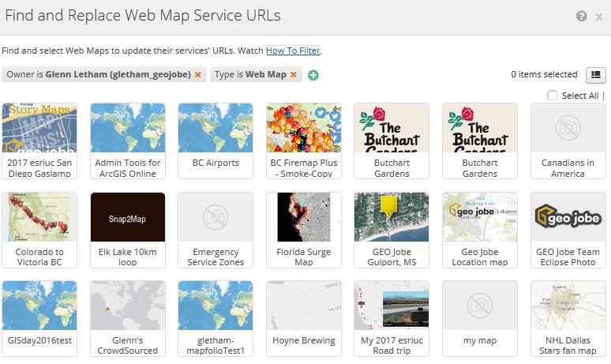The width and height of the screenshot is (611, 364).
Task: Choose the NHL Dallas Stars fan map
Action: tap(568, 317)
